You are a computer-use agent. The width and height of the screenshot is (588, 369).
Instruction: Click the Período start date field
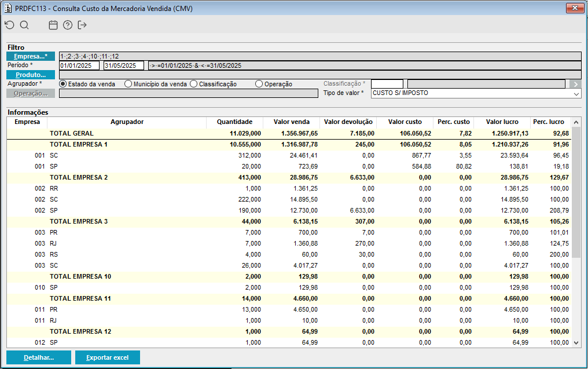pos(79,65)
